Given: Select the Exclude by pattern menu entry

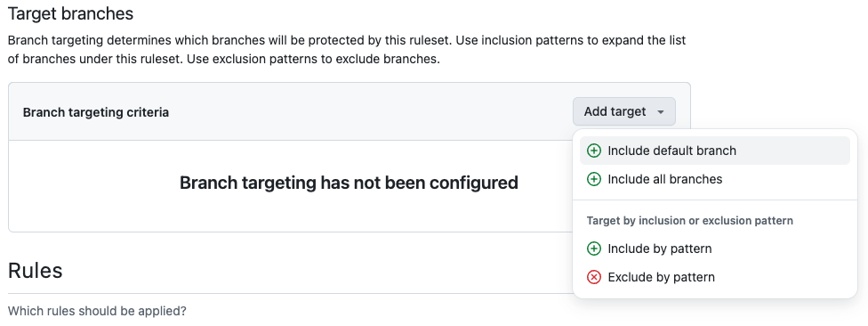Looking at the screenshot, I should pyautogui.click(x=715, y=277).
